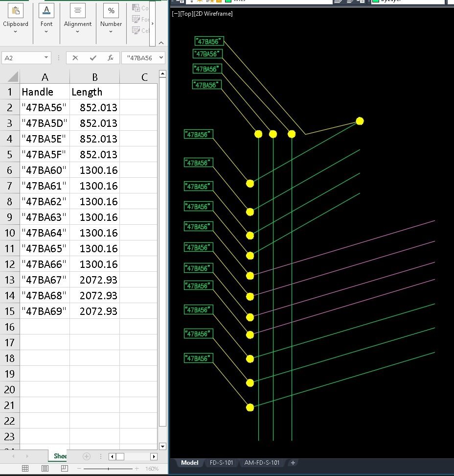Click the [2D Wireframe] visual style label
This screenshot has height=476, width=454.
213,14
